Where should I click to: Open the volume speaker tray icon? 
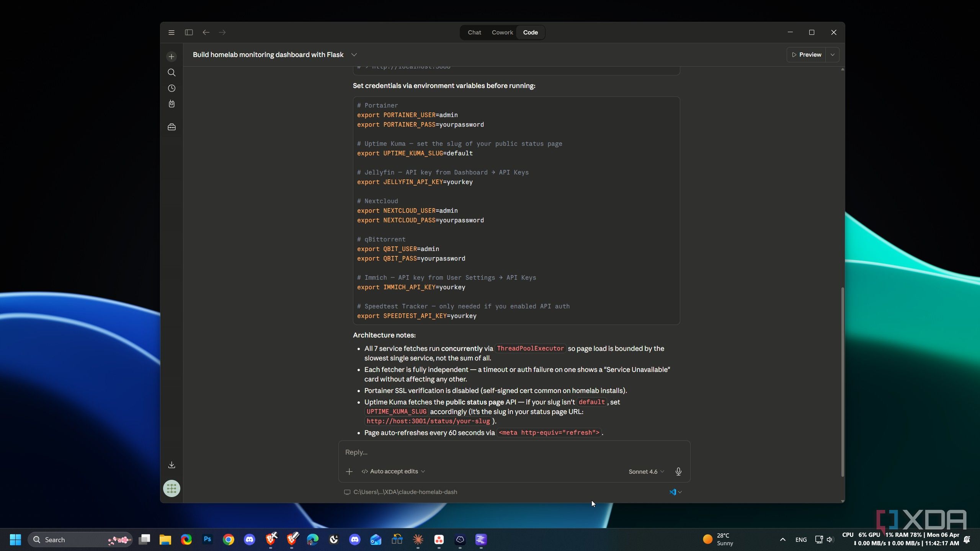[x=830, y=540]
